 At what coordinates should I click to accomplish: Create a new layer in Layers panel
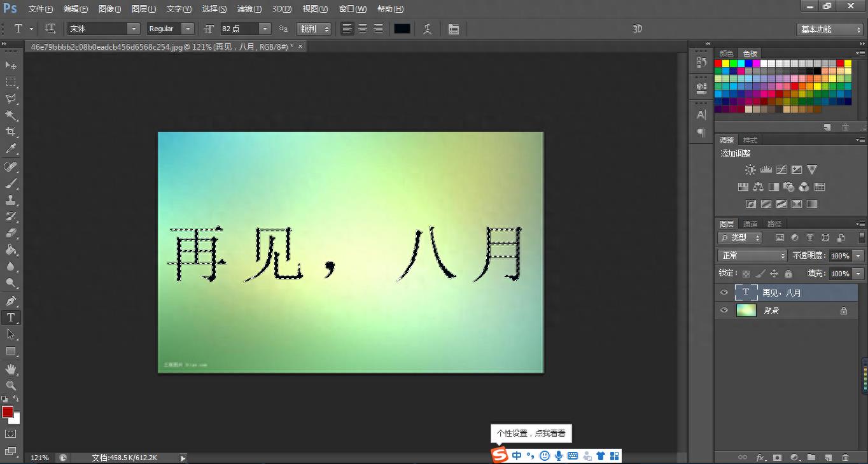point(828,457)
